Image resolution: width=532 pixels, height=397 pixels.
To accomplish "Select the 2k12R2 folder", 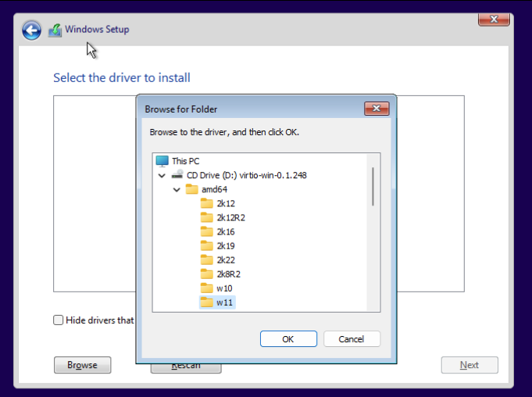I will point(230,218).
